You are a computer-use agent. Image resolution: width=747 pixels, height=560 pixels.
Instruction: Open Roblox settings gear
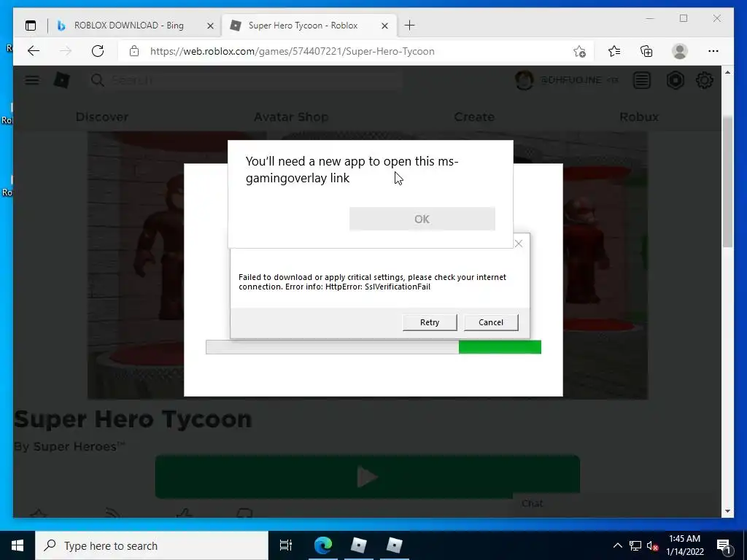[705, 80]
